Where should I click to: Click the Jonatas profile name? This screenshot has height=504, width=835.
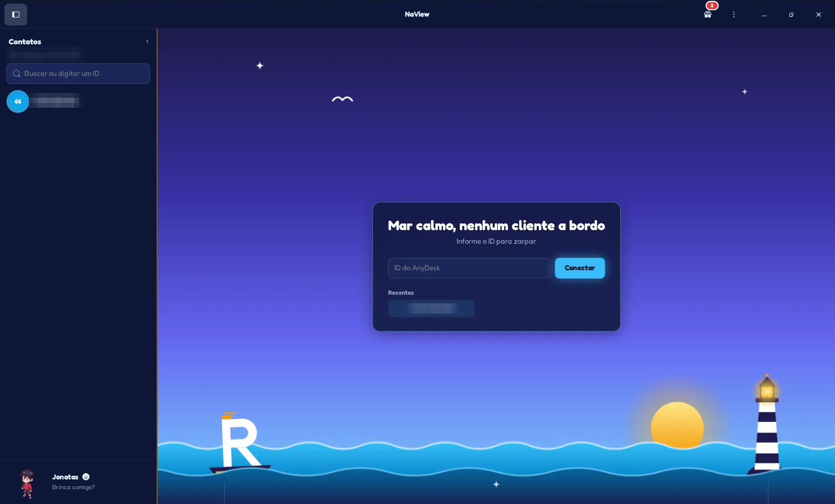65,477
